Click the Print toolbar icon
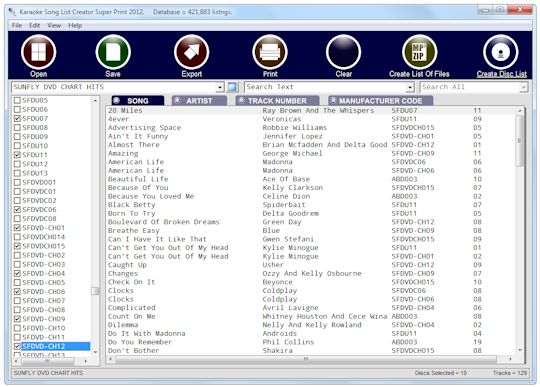This screenshot has height=387, width=540. [270, 52]
